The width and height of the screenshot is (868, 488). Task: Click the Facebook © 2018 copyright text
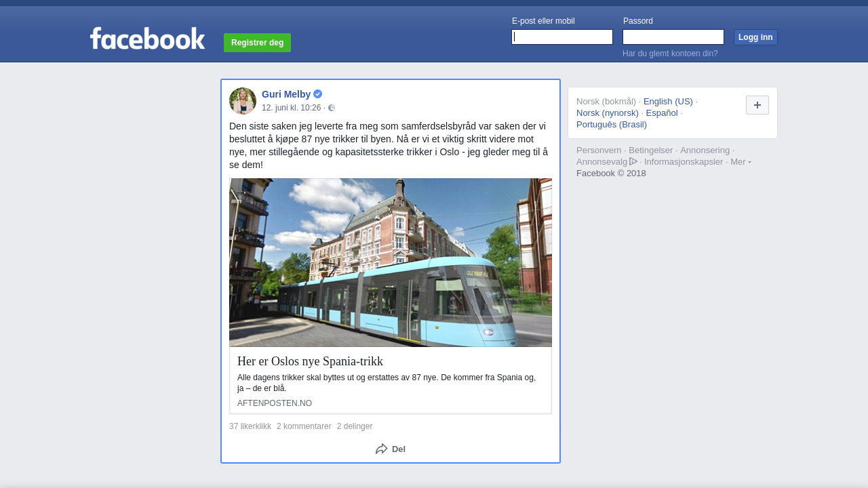click(611, 174)
